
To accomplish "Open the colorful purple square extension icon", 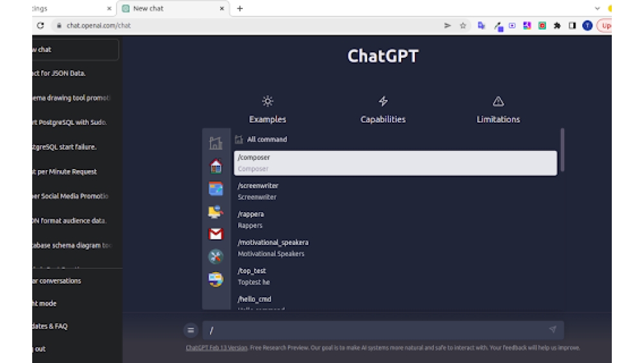I will pos(527,26).
